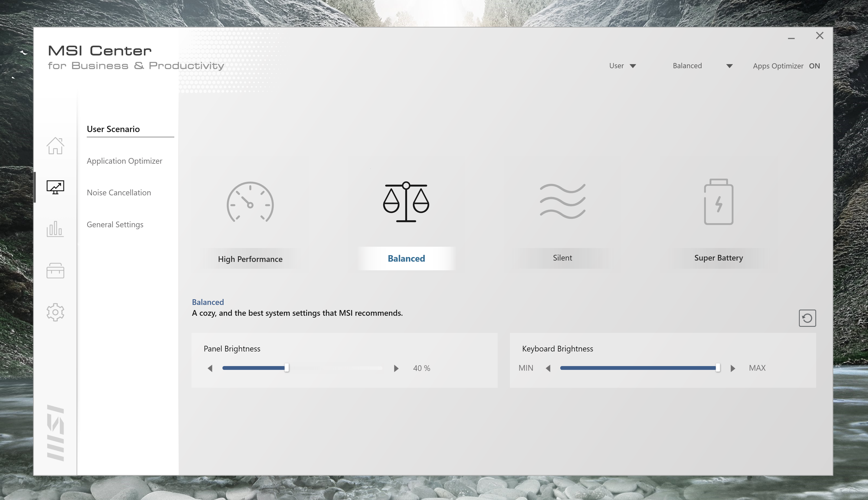Open the User profile dropdown
Viewport: 868px width, 500px height.
[x=623, y=66]
